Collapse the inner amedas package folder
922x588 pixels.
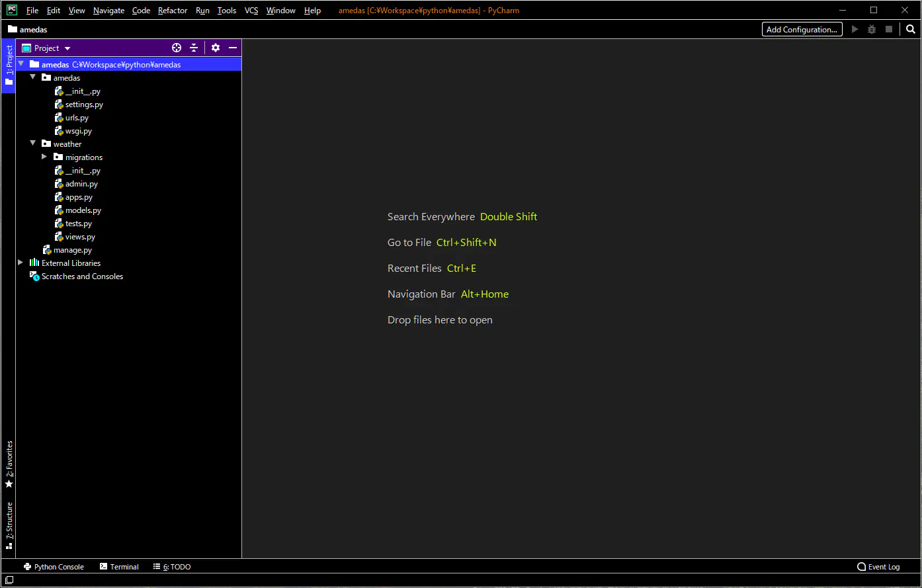(x=33, y=77)
